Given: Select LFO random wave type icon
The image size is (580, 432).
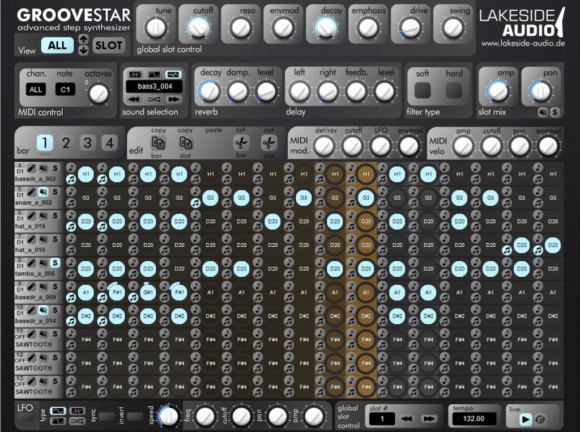Looking at the screenshot, I should click(77, 421).
